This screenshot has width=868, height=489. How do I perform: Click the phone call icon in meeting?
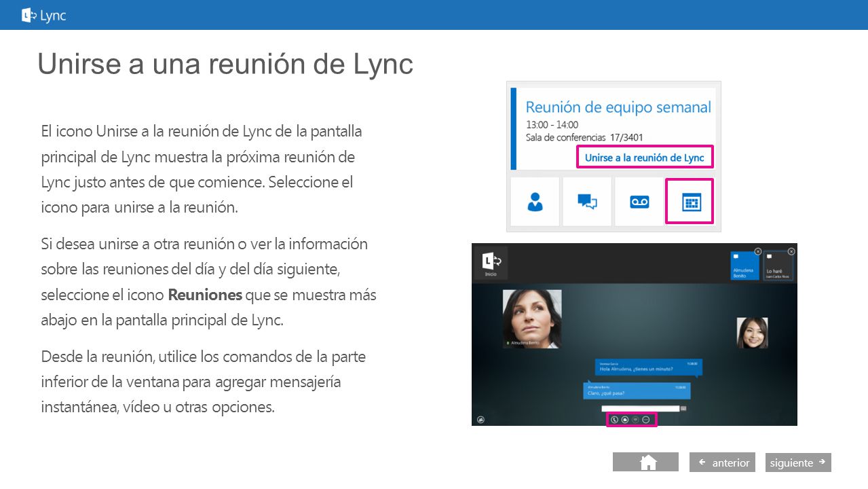pos(614,420)
